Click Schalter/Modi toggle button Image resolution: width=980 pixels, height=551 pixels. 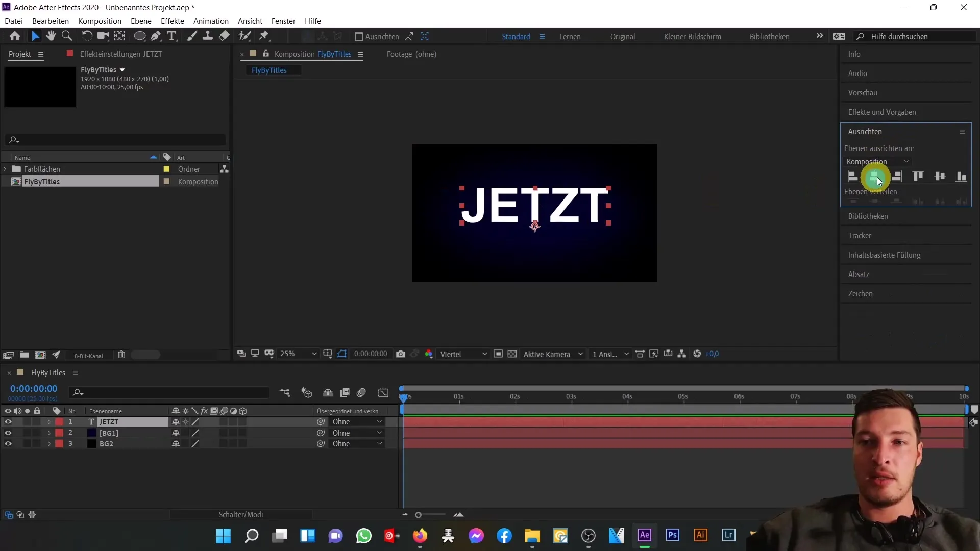coord(241,514)
